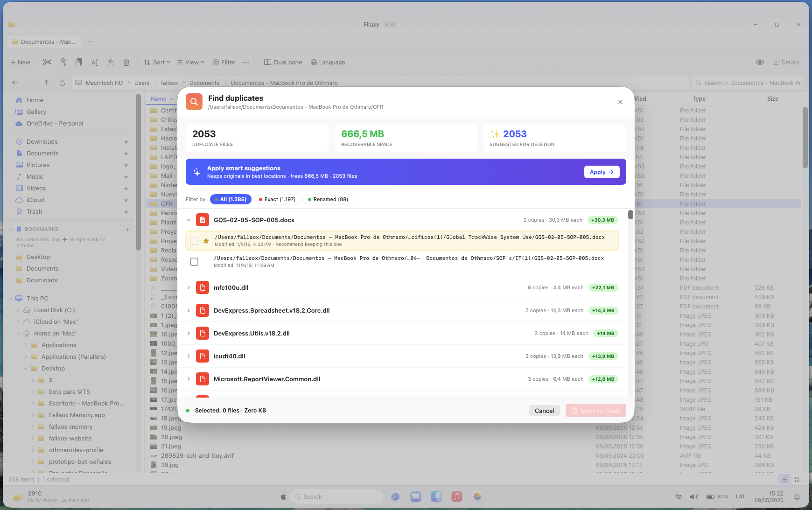Open the Apple menu icon in taskbar
The width and height of the screenshot is (812, 510).
point(283,496)
